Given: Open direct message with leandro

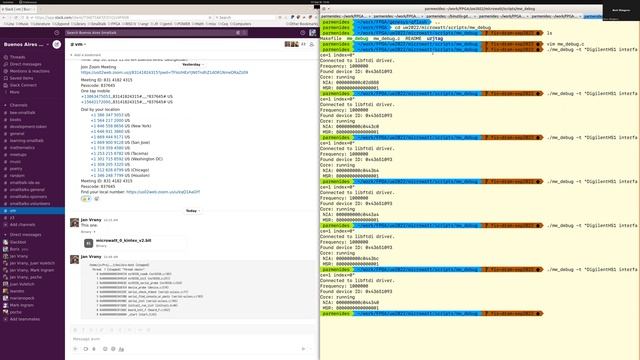Looking at the screenshot, I should (17, 291).
